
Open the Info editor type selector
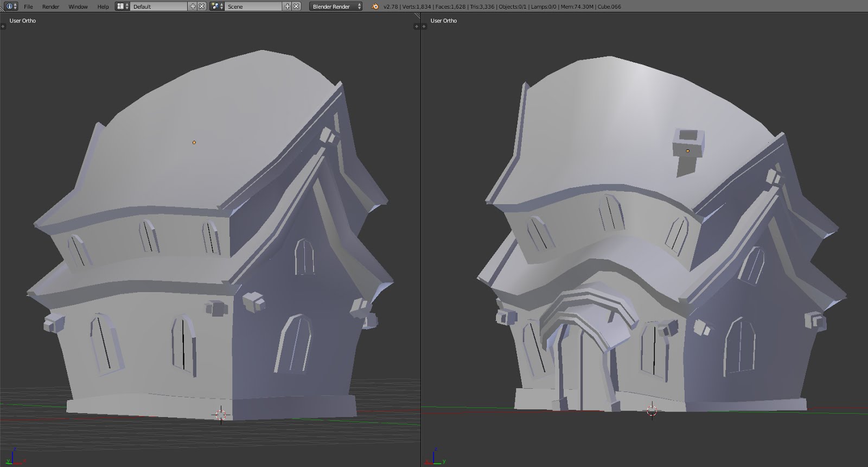[11, 7]
